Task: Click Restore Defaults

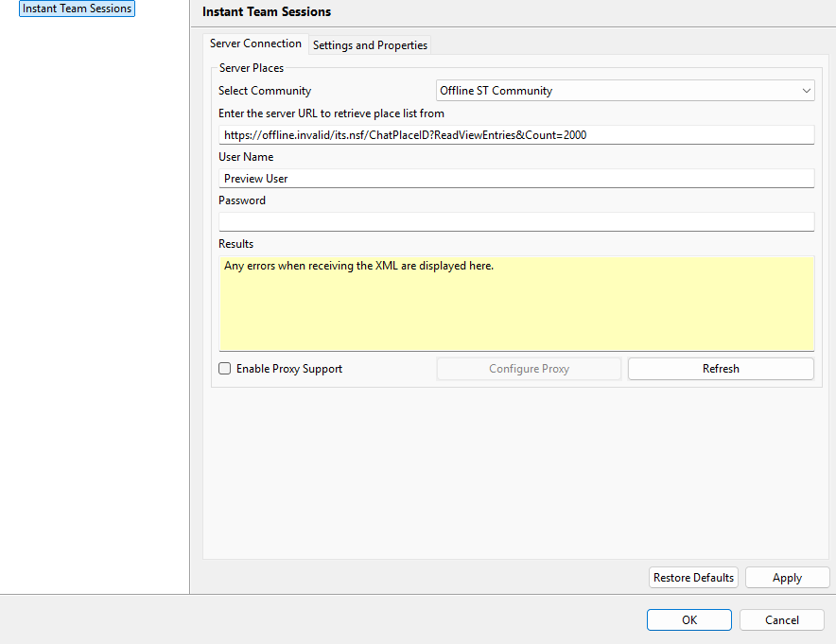Action: coord(693,578)
